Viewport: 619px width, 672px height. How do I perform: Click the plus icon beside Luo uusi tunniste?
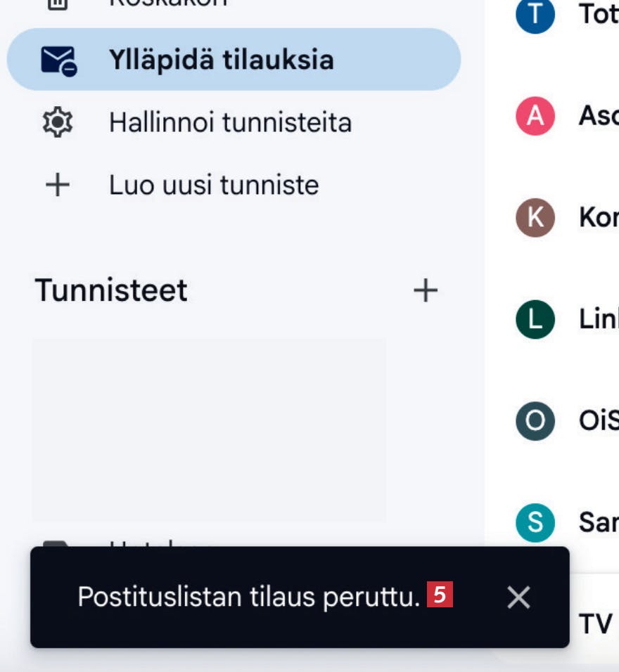(57, 186)
